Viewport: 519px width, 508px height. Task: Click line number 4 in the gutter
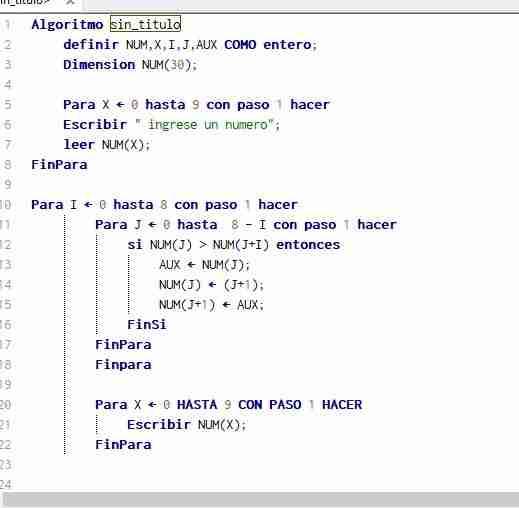coord(7,84)
